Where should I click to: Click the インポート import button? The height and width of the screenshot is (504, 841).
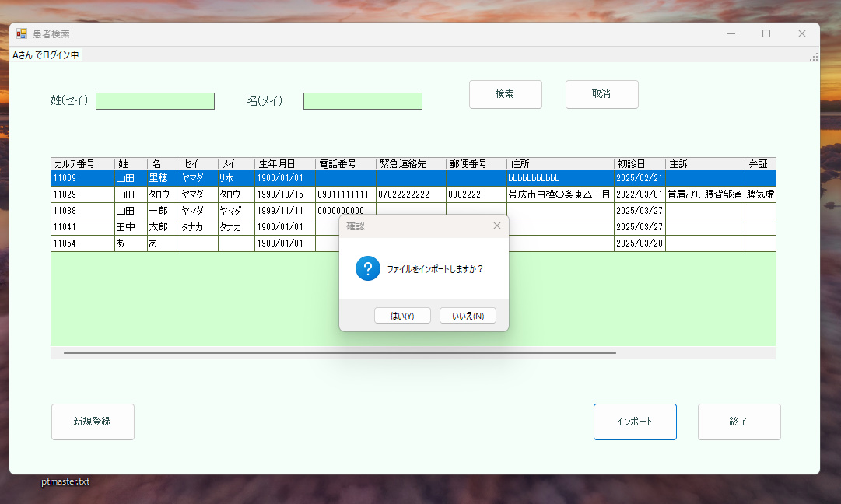635,422
